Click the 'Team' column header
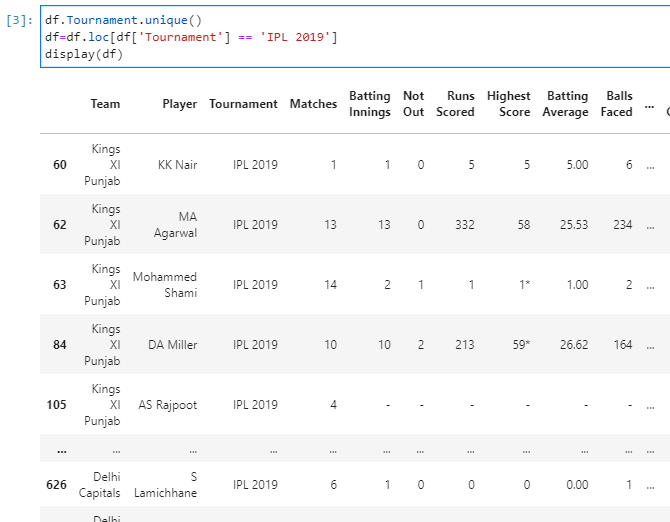 [105, 104]
